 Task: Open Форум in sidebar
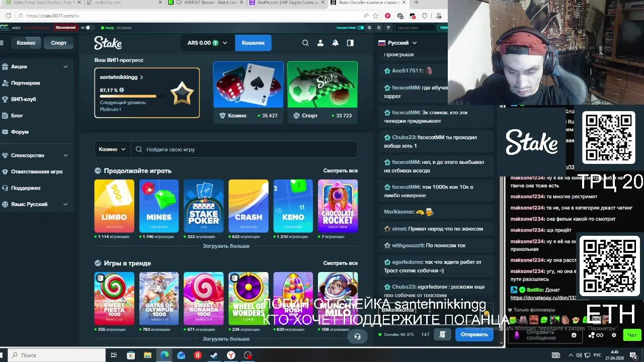20,132
